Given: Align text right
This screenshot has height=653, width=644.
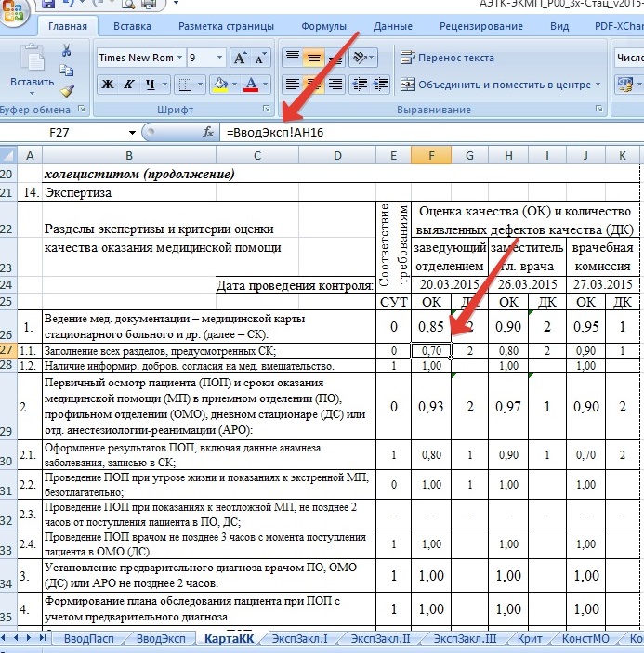Looking at the screenshot, I should pos(335,85).
